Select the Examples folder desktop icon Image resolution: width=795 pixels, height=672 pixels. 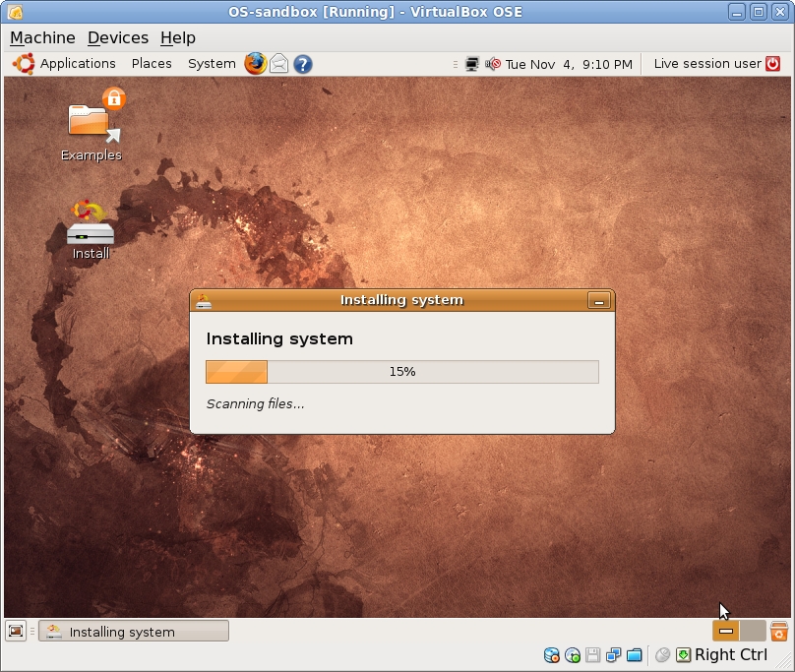92,125
